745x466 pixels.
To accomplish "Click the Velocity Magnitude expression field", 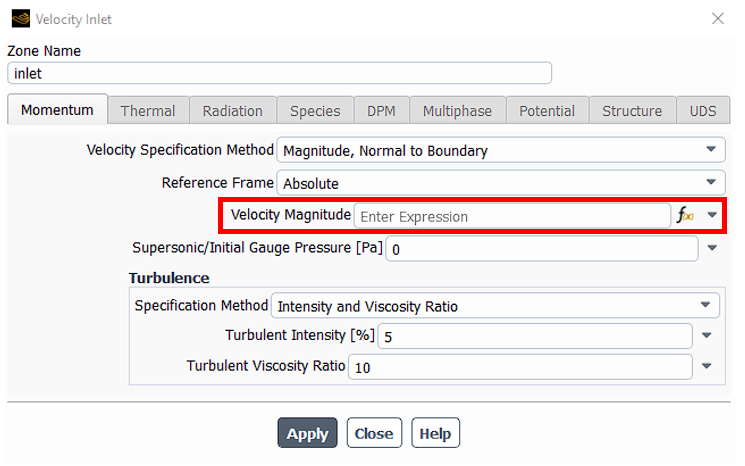I will pyautogui.click(x=512, y=216).
